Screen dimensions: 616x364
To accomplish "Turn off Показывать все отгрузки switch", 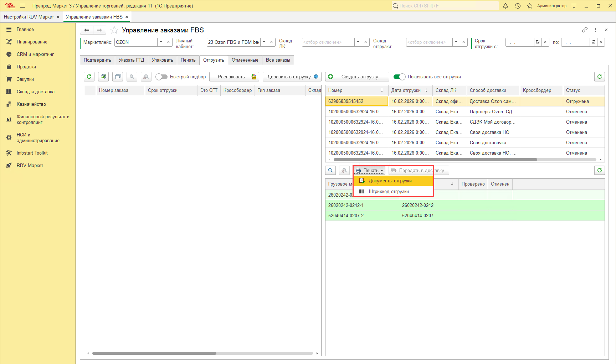I will point(399,77).
